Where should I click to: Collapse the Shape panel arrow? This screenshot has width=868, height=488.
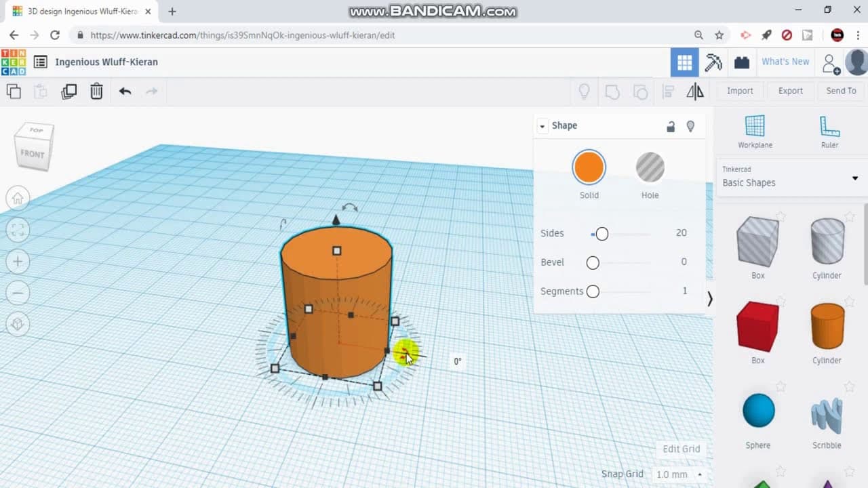pyautogui.click(x=542, y=126)
